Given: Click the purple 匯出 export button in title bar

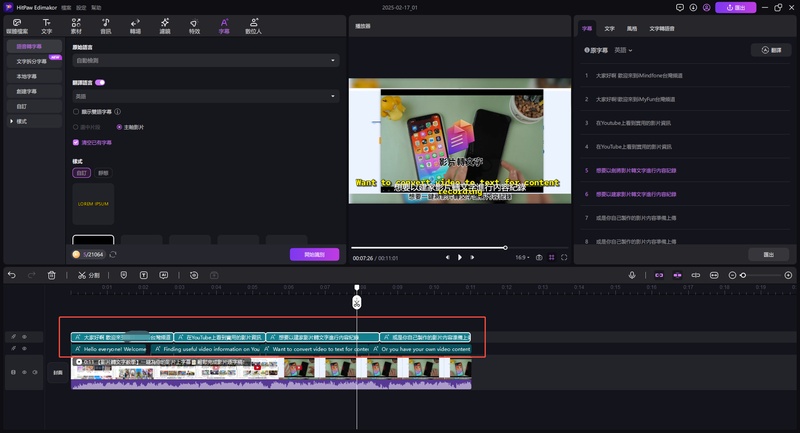Looking at the screenshot, I should (x=735, y=8).
